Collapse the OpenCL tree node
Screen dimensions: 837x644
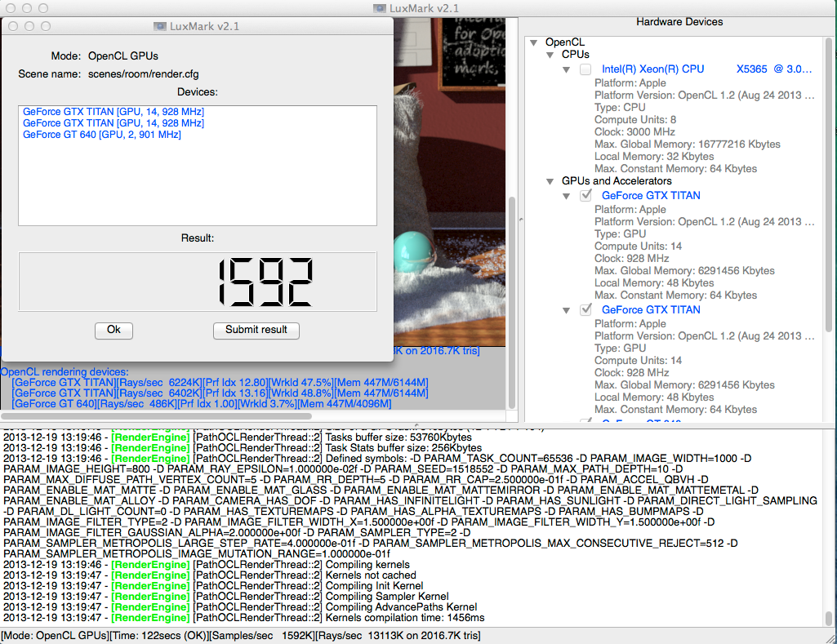pyautogui.click(x=534, y=42)
